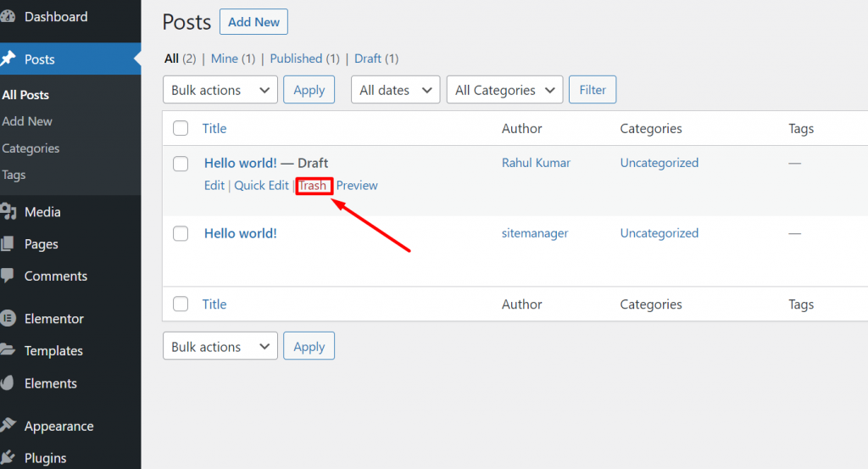
Task: Open Media in the sidebar
Action: pos(42,212)
